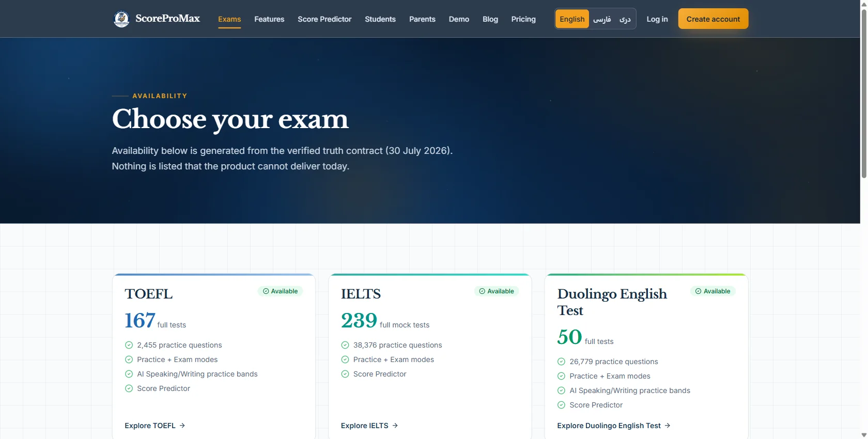The image size is (868, 439).
Task: Click the check icon in Duolingo Available badge
Action: (699, 291)
